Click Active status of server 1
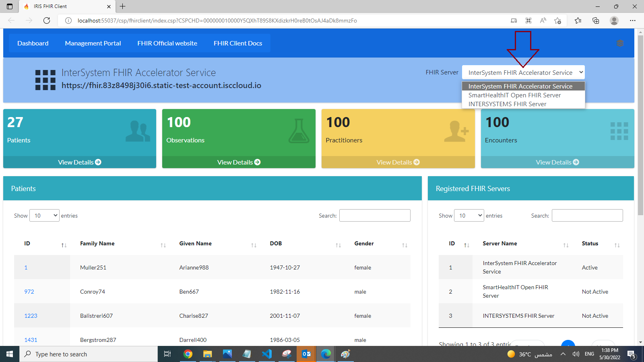644x362 pixels. 590,267
